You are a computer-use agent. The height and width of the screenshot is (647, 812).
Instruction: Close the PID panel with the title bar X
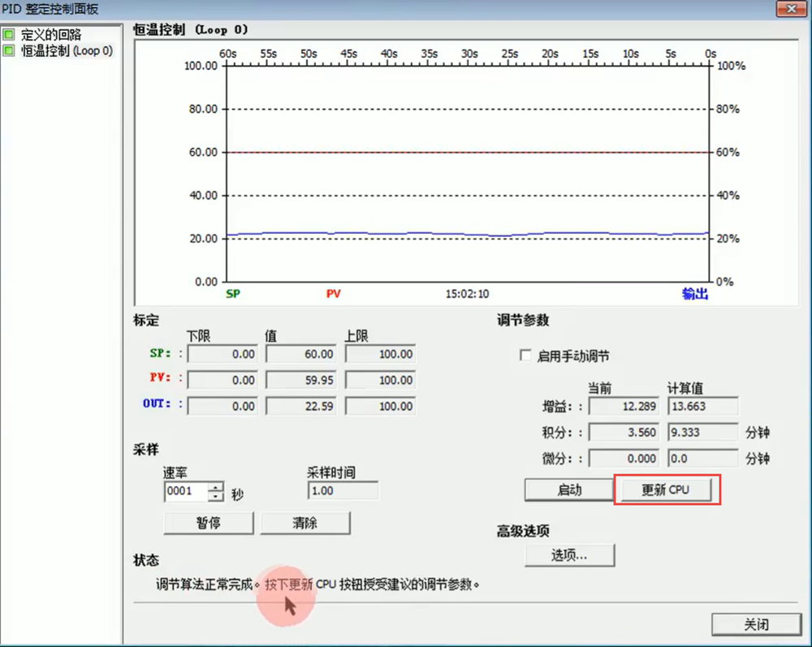pos(786,10)
